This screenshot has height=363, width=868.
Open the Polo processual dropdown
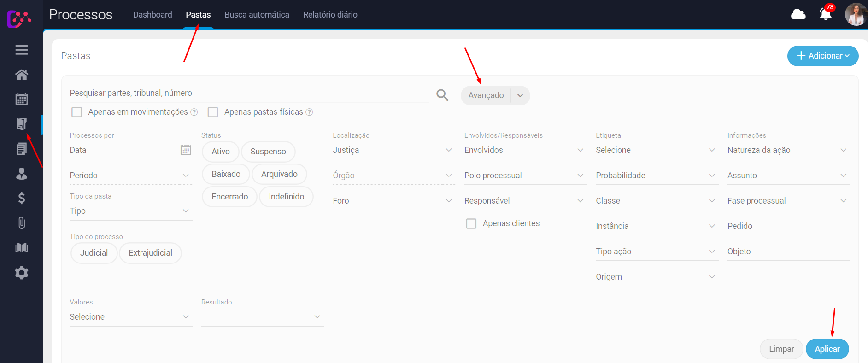click(524, 176)
